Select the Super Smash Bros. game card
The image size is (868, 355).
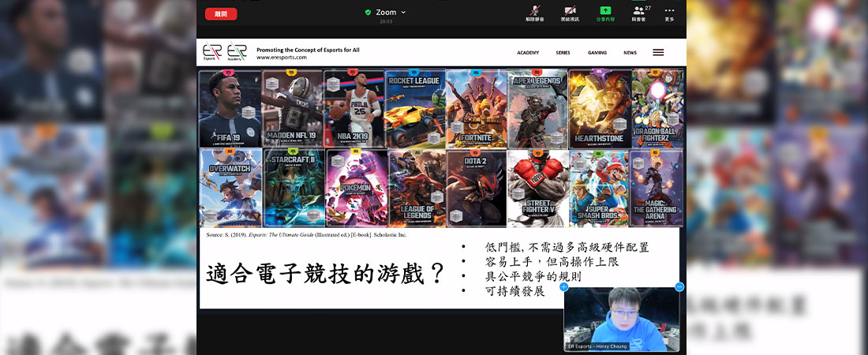pos(599,188)
